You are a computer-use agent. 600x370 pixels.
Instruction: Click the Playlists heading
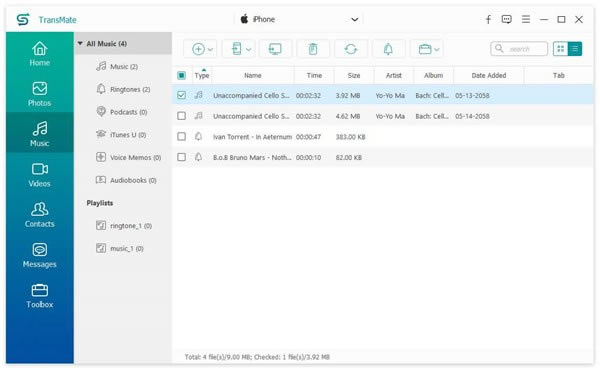tap(99, 203)
